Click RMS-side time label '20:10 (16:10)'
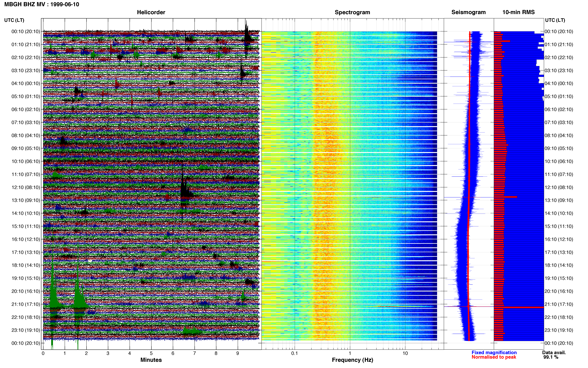The image size is (588, 368). pos(559,291)
